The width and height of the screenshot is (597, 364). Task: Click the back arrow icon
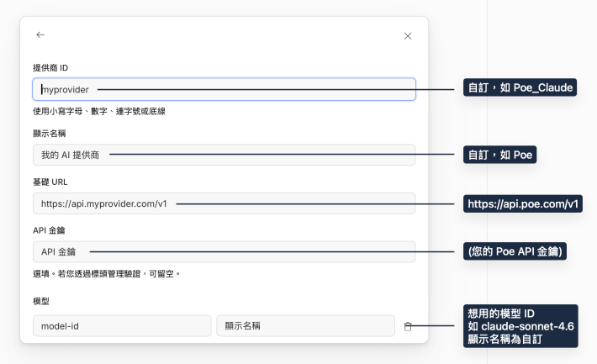(40, 35)
